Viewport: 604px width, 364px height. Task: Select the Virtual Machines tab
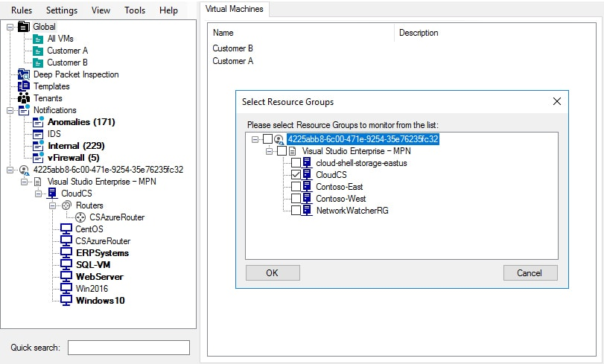(x=234, y=9)
